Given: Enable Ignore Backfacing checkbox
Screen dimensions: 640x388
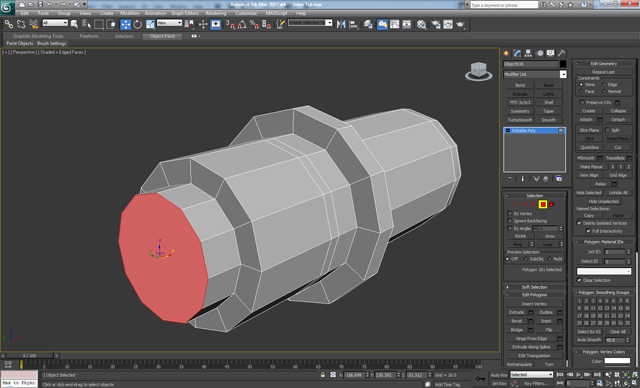Looking at the screenshot, I should coord(510,221).
